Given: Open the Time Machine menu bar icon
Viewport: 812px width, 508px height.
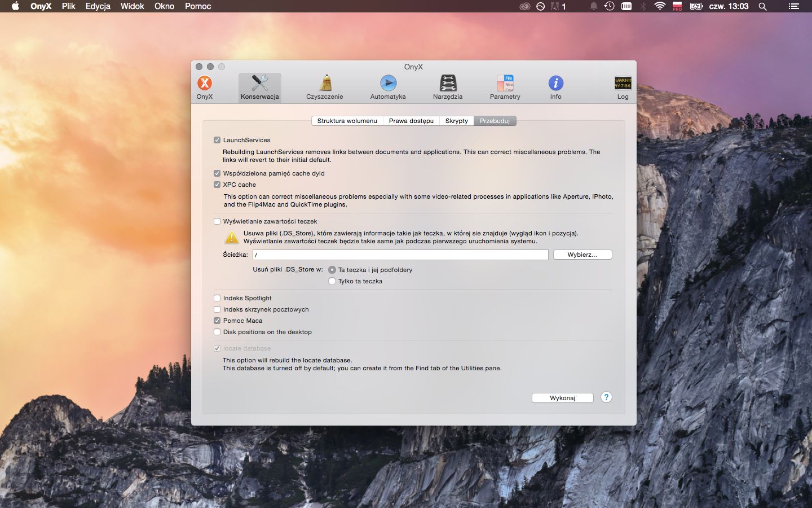Looking at the screenshot, I should (x=610, y=6).
